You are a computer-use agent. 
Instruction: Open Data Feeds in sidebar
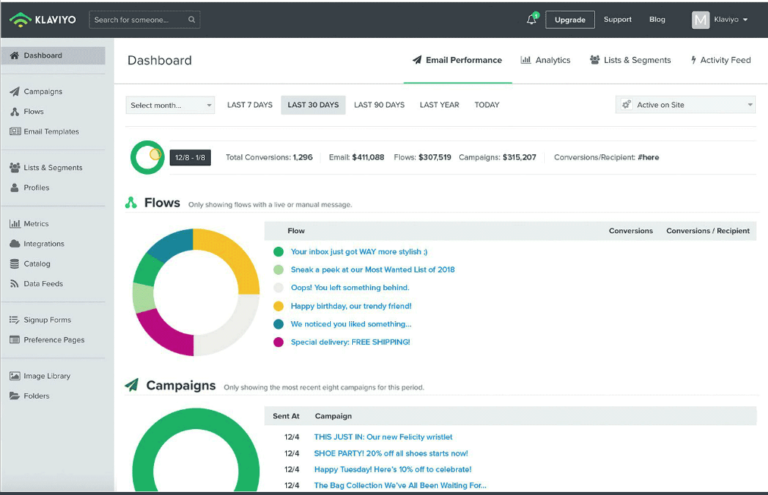click(43, 283)
